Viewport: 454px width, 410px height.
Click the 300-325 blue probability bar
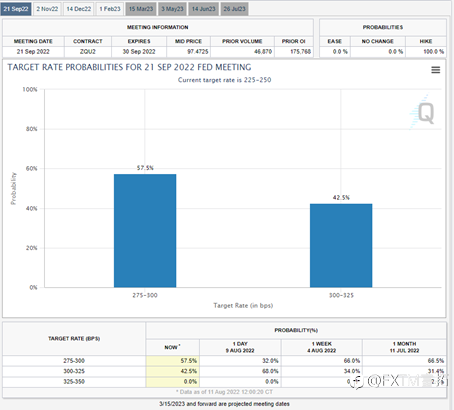pyautogui.click(x=341, y=246)
